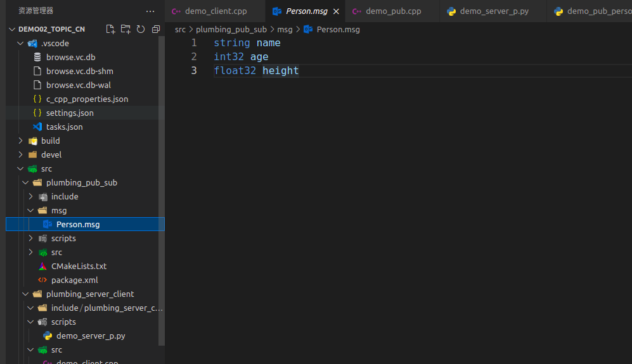The image size is (632, 364).
Task: Click the C++ icon on demo_pub.cpp tab
Action: point(357,11)
